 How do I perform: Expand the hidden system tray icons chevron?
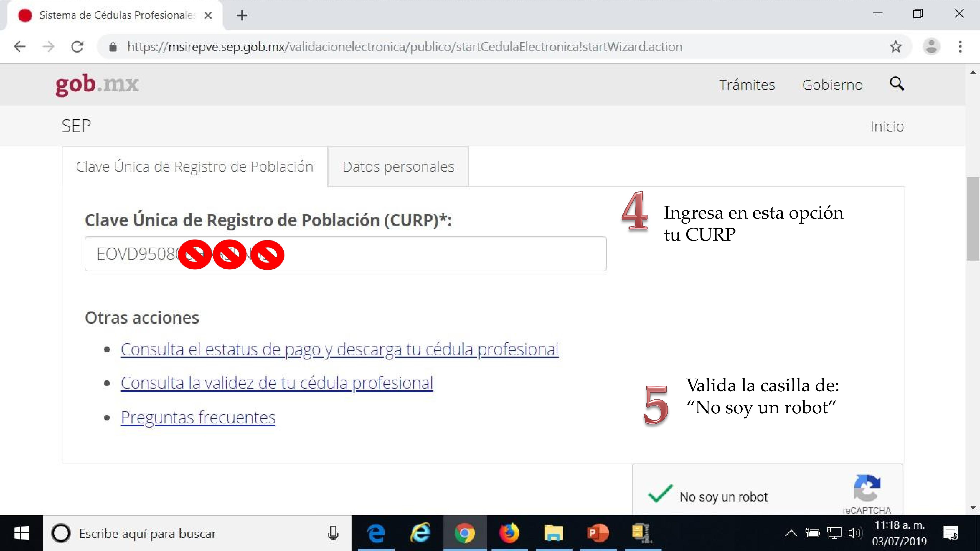tap(791, 533)
